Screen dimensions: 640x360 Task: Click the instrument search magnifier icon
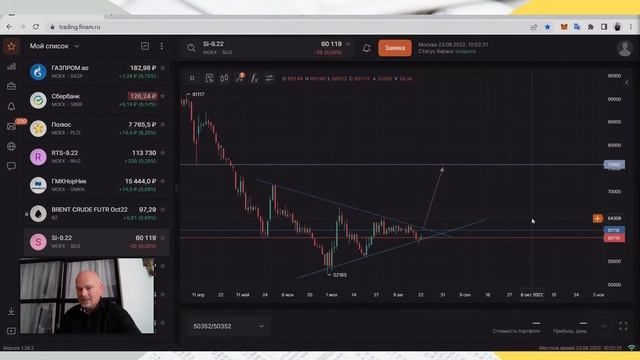191,48
